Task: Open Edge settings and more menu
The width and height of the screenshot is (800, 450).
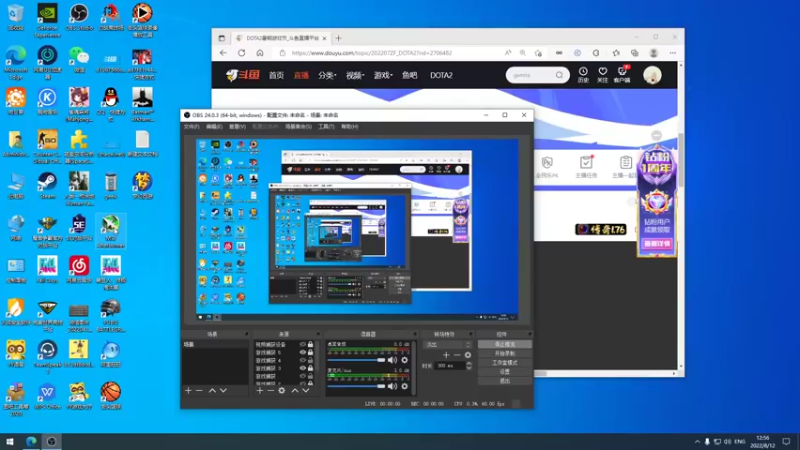Action: 673,53
